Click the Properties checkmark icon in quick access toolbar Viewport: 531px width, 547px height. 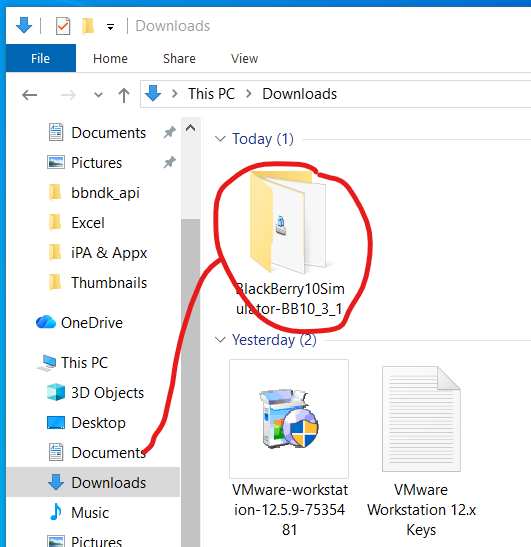coord(63,26)
